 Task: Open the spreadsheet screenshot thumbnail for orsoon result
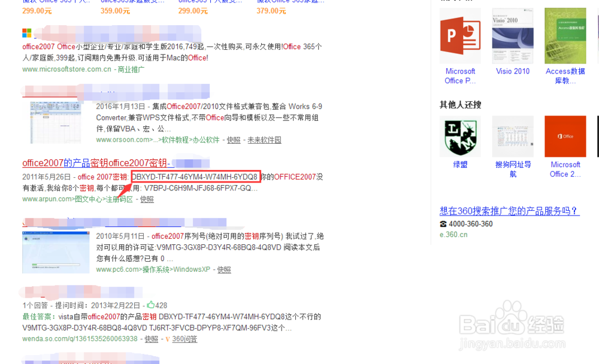click(x=56, y=123)
